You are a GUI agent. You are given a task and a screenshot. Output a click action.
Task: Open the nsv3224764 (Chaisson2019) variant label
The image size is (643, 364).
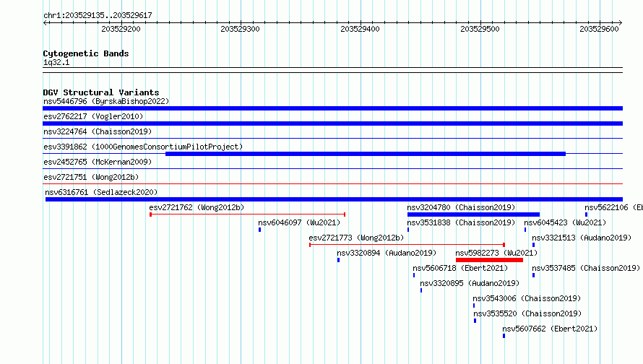tap(98, 131)
